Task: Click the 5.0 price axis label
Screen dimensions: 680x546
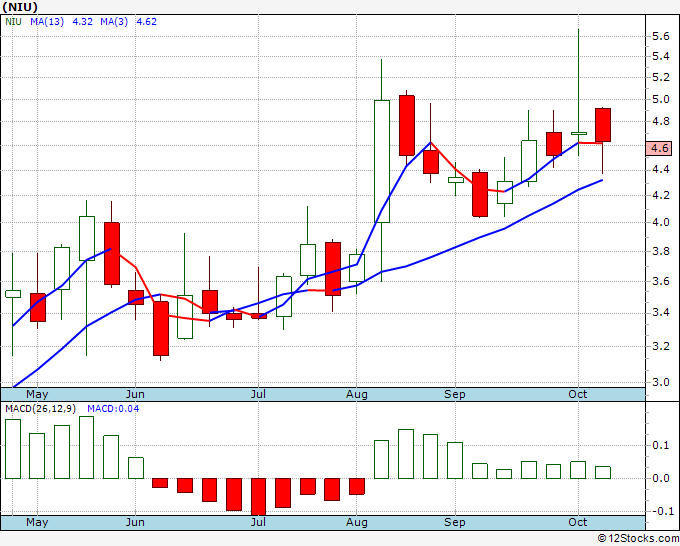Action: click(661, 99)
